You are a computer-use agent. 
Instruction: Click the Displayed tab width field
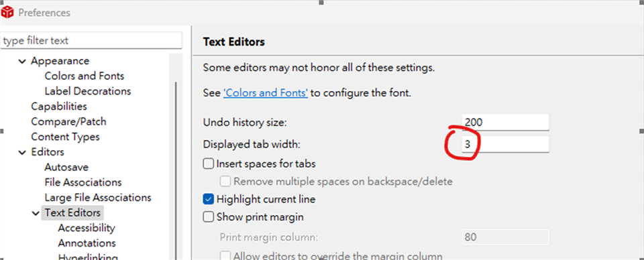pyautogui.click(x=505, y=144)
